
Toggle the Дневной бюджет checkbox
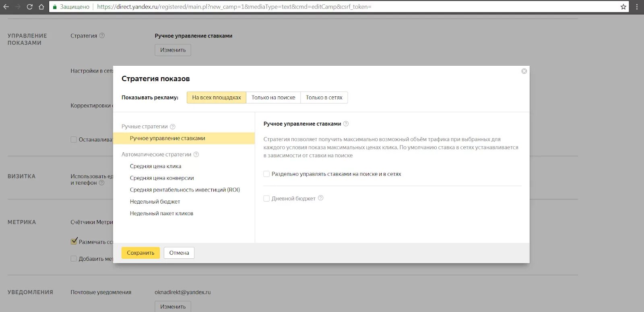pyautogui.click(x=266, y=198)
